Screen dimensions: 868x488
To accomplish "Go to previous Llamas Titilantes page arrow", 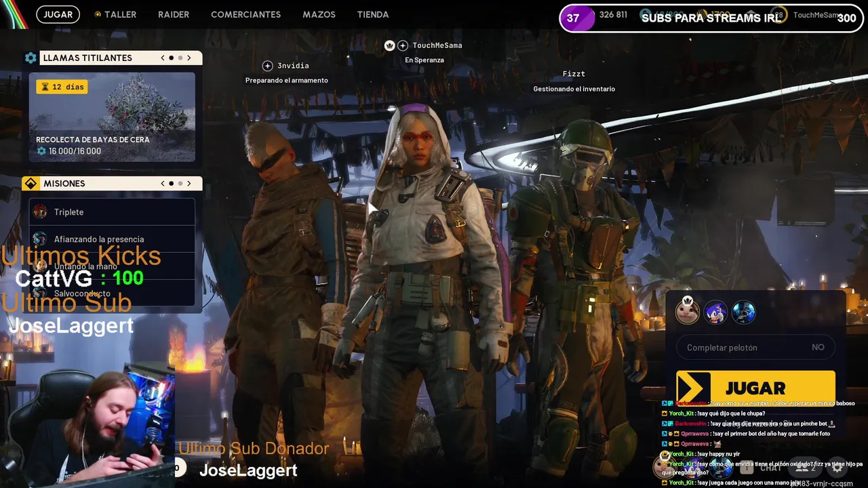I will [x=163, y=58].
